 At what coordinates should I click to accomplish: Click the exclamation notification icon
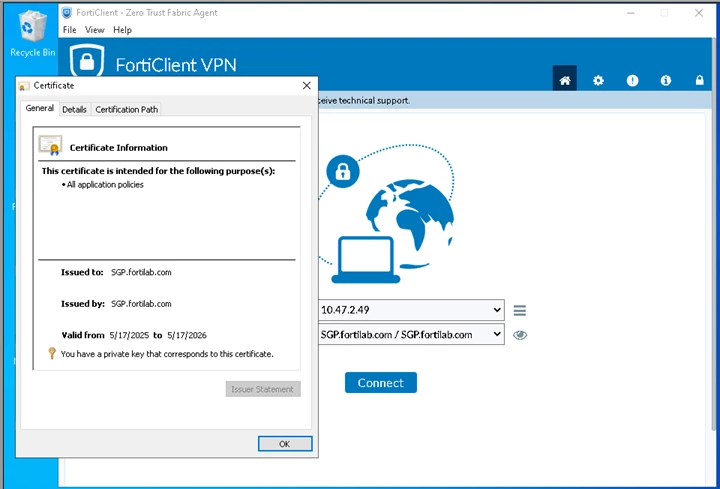point(632,81)
